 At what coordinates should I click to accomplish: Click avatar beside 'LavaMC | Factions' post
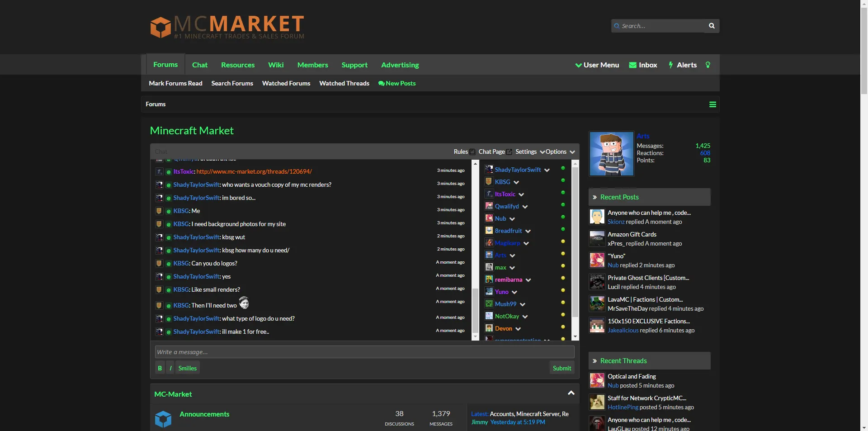tap(597, 303)
